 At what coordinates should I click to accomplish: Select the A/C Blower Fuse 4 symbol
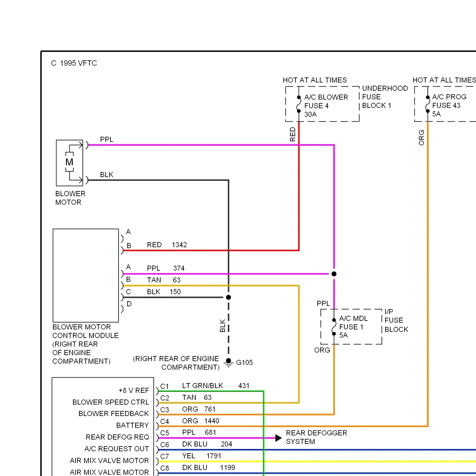pyautogui.click(x=299, y=104)
